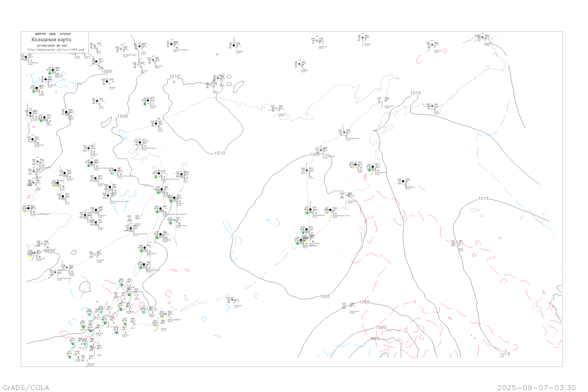
Task: Click the meteocenter.net UHPP.png URL
Action: click(55, 50)
